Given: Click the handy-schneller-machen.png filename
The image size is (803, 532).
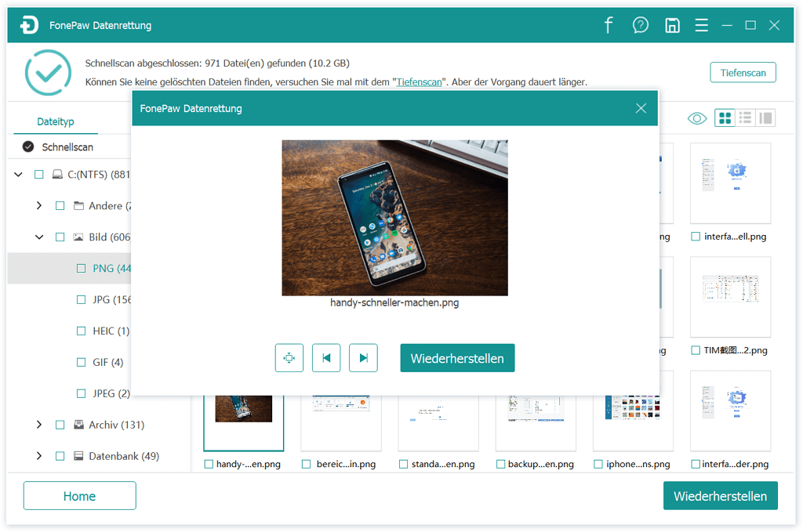Looking at the screenshot, I should point(394,303).
